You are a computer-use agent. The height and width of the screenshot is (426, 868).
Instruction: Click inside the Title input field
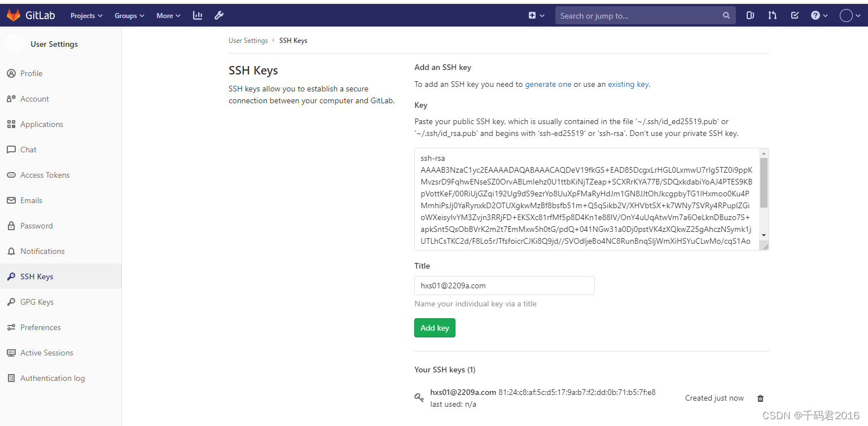[504, 286]
